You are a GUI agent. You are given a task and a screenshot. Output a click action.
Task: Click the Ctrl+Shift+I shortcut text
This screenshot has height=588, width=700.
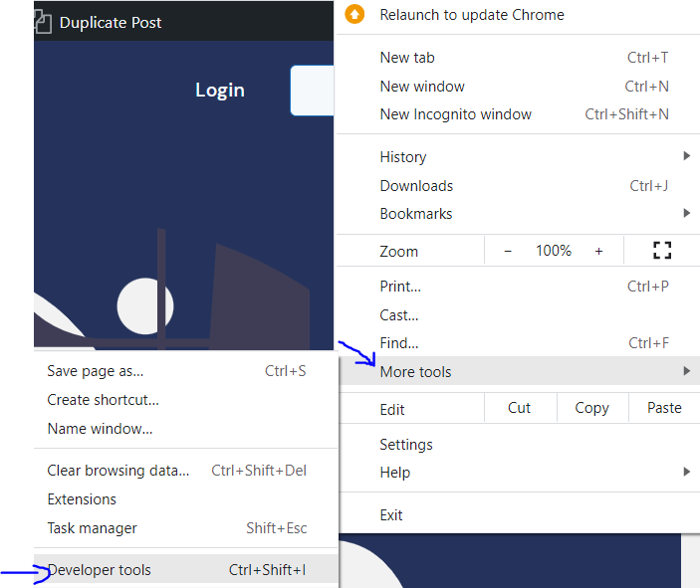point(268,570)
